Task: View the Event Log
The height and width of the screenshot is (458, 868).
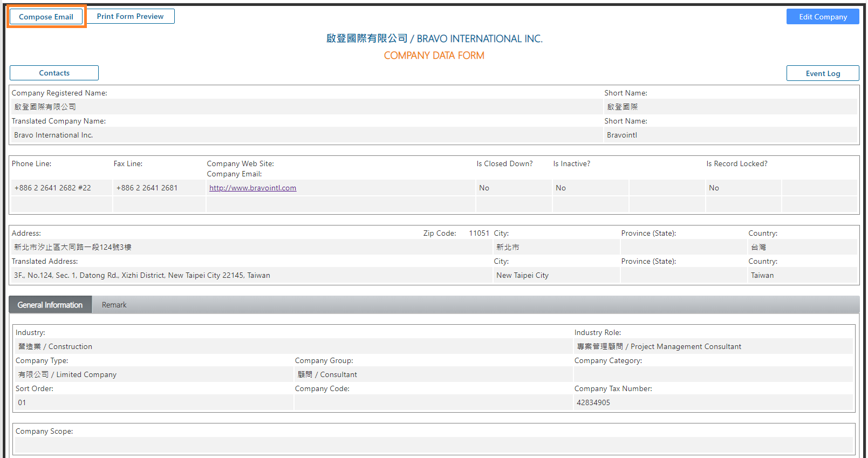Action: pyautogui.click(x=822, y=73)
